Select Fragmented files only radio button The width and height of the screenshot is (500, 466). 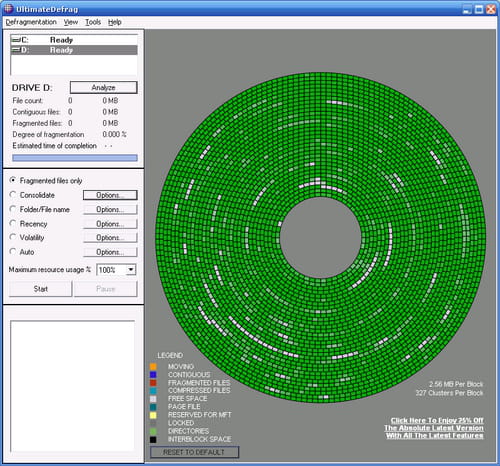click(13, 180)
